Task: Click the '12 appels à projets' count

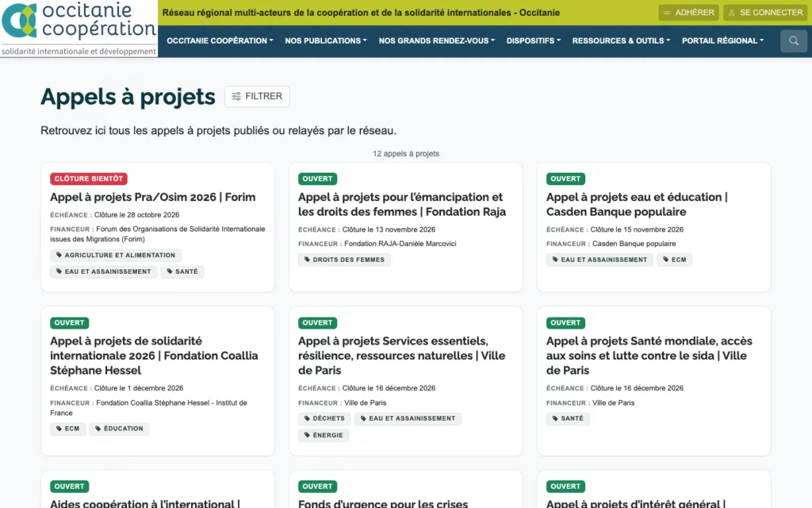Action: click(406, 153)
